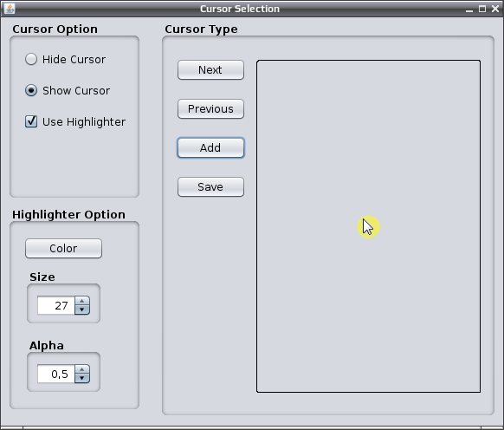Click the Size field showing 27
This screenshot has width=504, height=430.
(56, 305)
